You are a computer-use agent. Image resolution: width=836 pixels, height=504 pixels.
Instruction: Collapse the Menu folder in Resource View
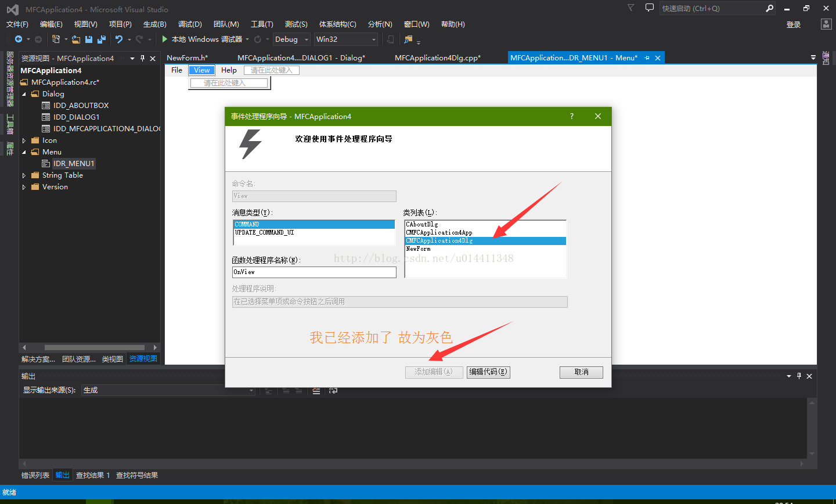point(24,152)
